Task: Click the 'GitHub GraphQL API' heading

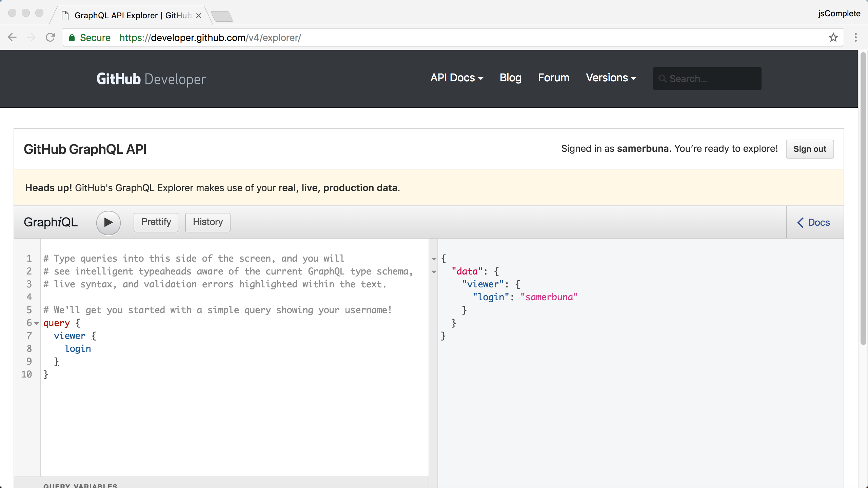Action: click(85, 149)
